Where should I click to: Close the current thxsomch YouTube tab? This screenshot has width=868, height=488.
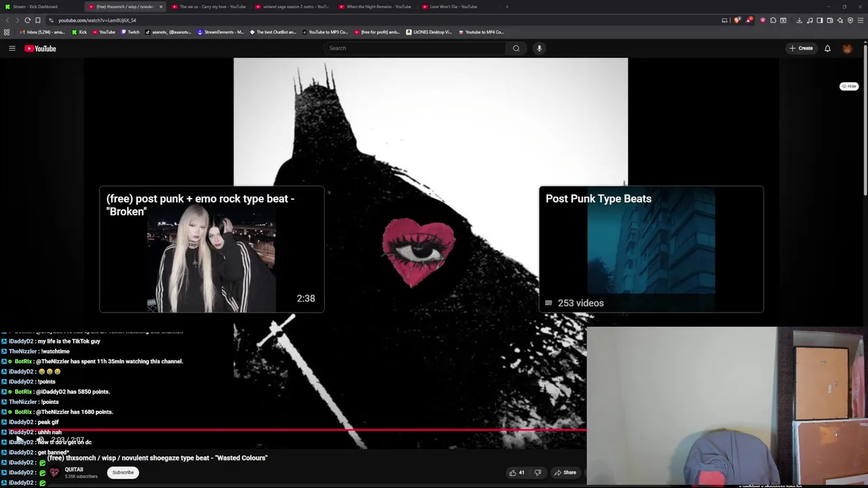pyautogui.click(x=161, y=7)
